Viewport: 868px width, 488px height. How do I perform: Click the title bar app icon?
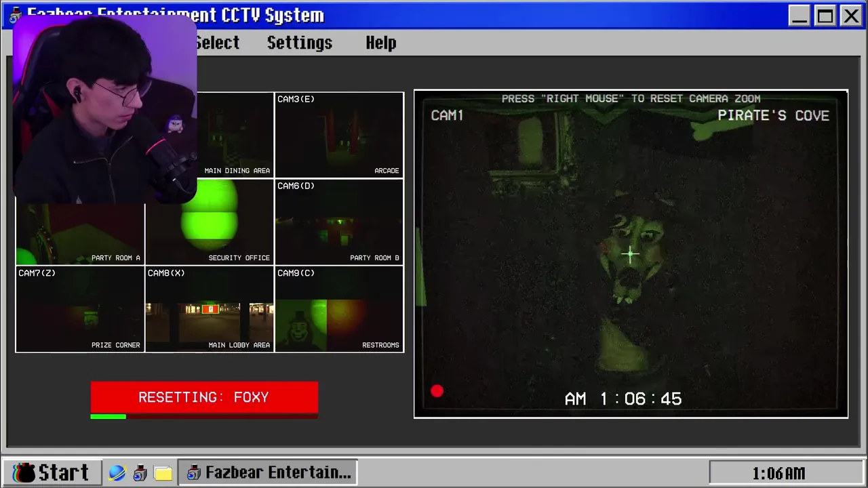[x=15, y=15]
